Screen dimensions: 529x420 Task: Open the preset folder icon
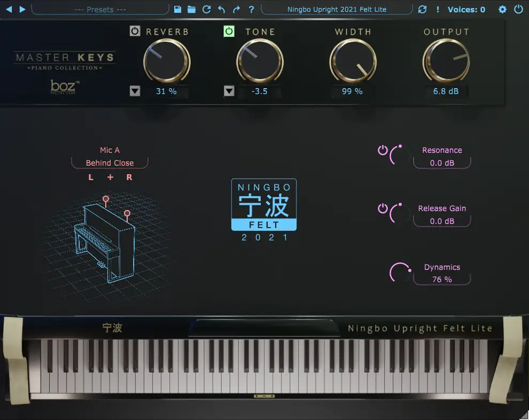[x=192, y=9]
